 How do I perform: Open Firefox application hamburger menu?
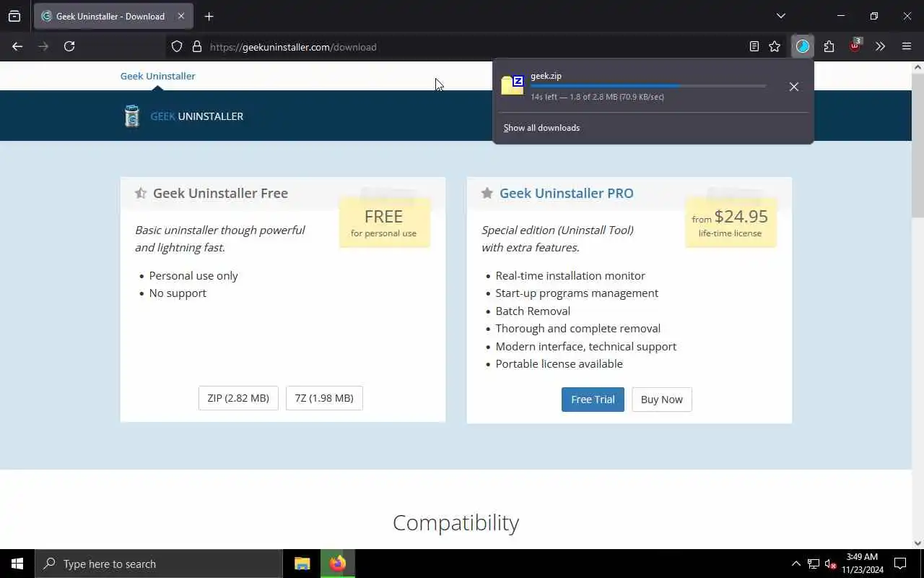[907, 46]
